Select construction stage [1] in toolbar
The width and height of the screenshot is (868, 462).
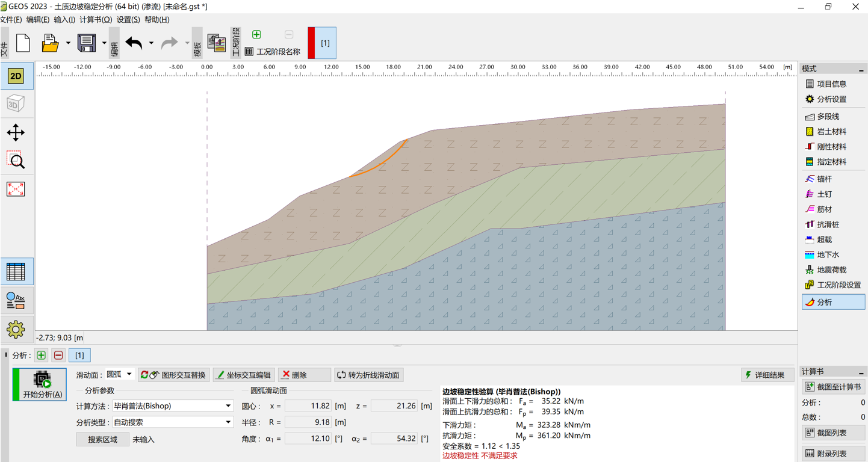(x=322, y=43)
